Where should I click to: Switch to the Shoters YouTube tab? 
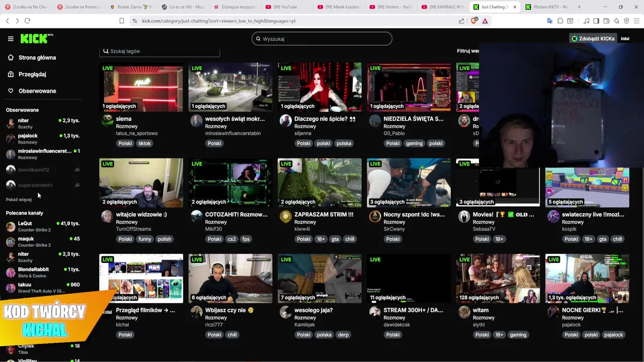(391, 7)
